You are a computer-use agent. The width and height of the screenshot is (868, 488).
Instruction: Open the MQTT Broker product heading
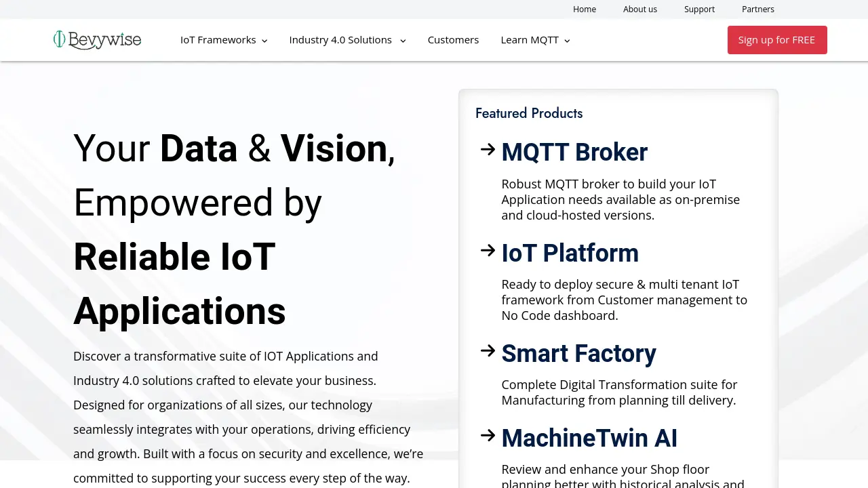(x=574, y=152)
